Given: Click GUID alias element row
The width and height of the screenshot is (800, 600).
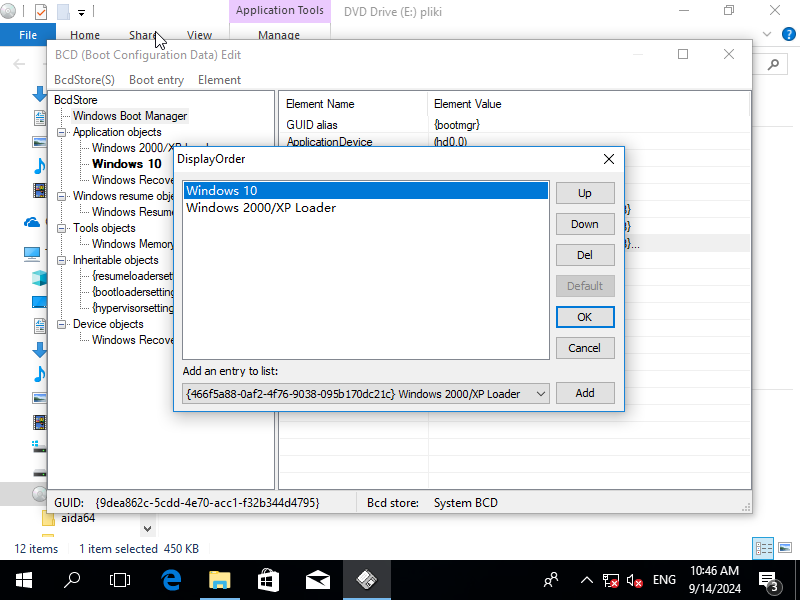Looking at the screenshot, I should coord(514,125).
